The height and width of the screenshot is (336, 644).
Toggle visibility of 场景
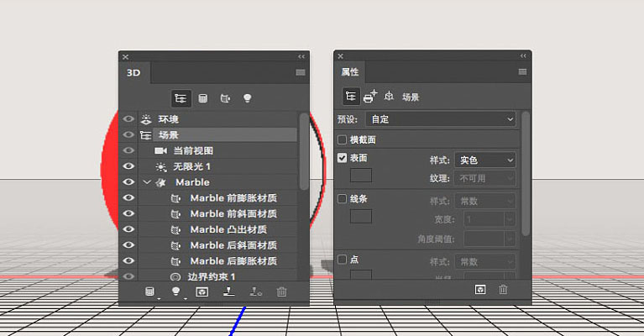[128, 134]
